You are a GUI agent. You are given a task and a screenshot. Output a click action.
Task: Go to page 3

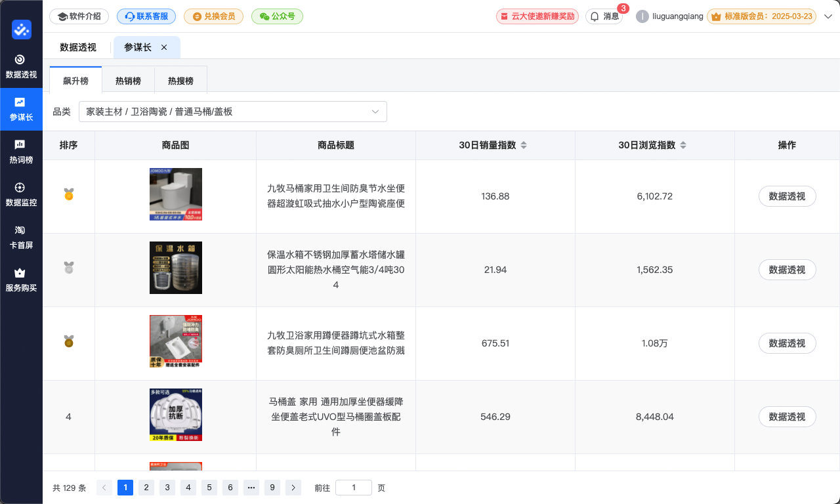167,488
